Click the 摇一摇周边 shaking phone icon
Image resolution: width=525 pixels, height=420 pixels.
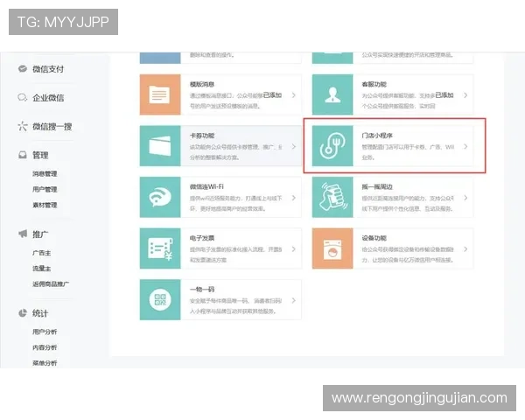coord(332,197)
